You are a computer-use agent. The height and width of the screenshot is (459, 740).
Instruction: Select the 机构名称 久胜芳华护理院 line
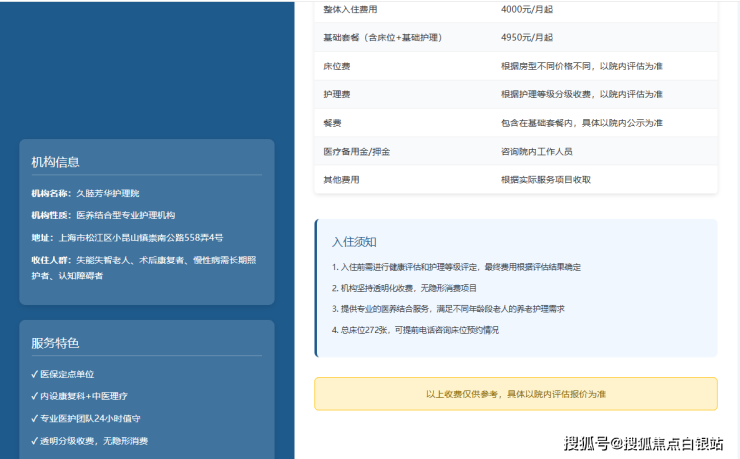pos(85,193)
